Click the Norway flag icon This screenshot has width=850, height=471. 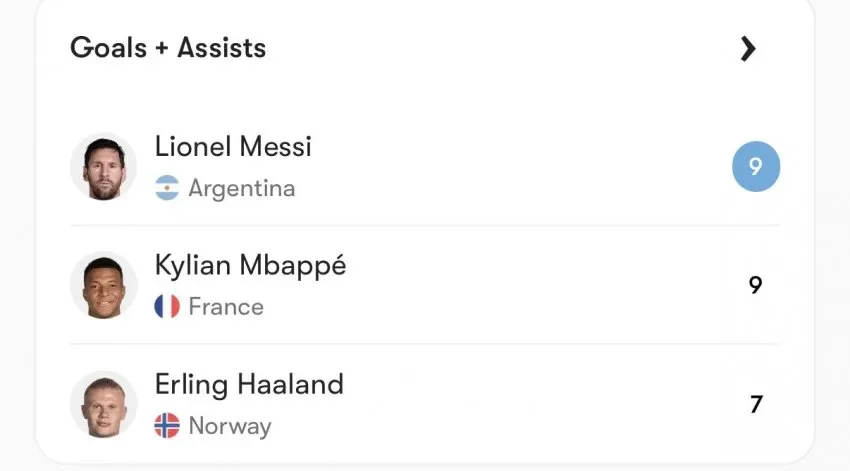coord(167,425)
